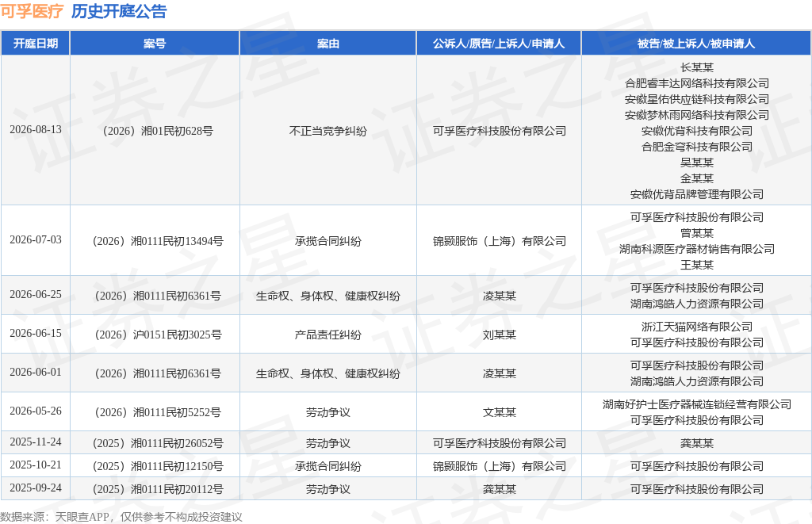Select the 2025-09-24 hearing date
Viewport: 812px width, 524px height.
[x=35, y=488]
